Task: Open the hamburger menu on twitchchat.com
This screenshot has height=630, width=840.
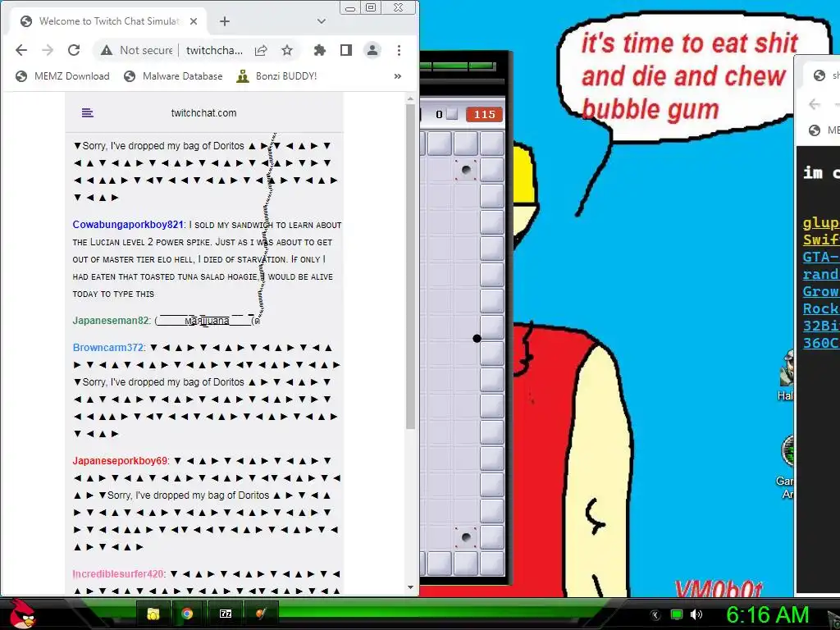Action: click(x=87, y=113)
